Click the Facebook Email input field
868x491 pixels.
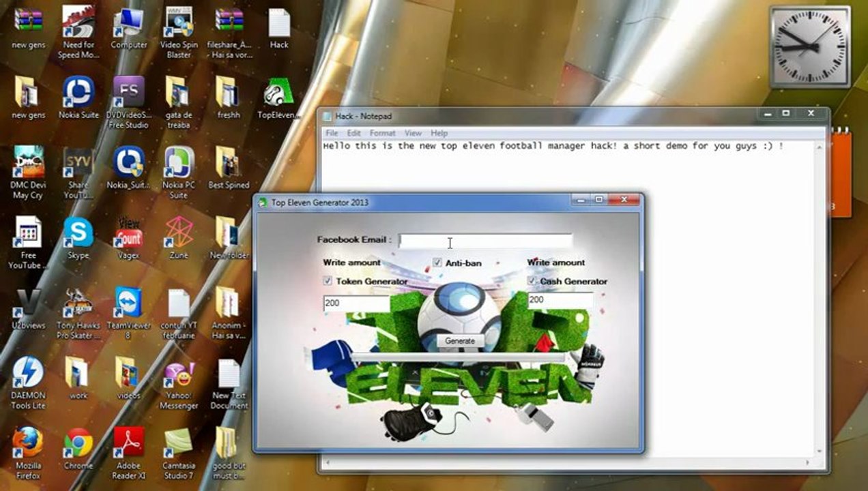tap(485, 241)
